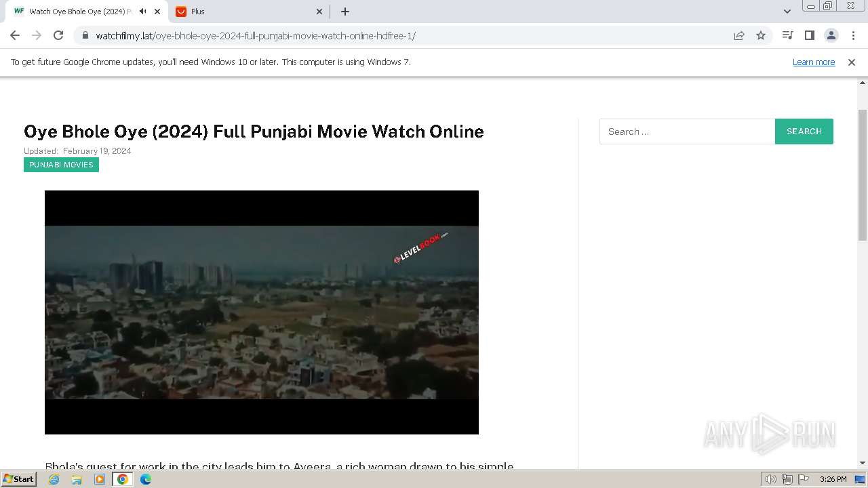Click the address bar URL

(256, 36)
